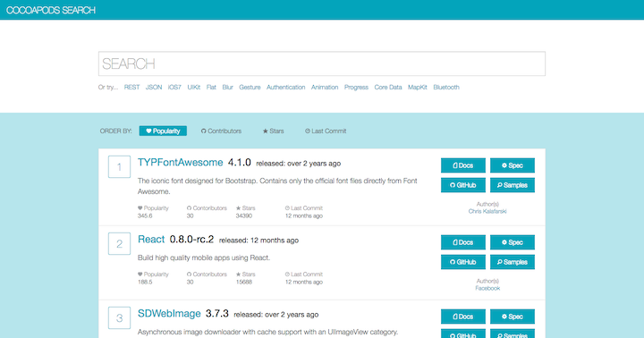Click the clock icon beside TYPFontAwesome Last Commit
The height and width of the screenshot is (338, 644).
287,208
